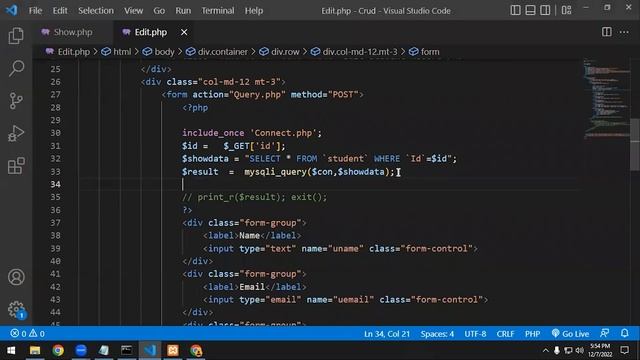Open the volume icon in system tray
This screenshot has height=360, width=640.
580,350
